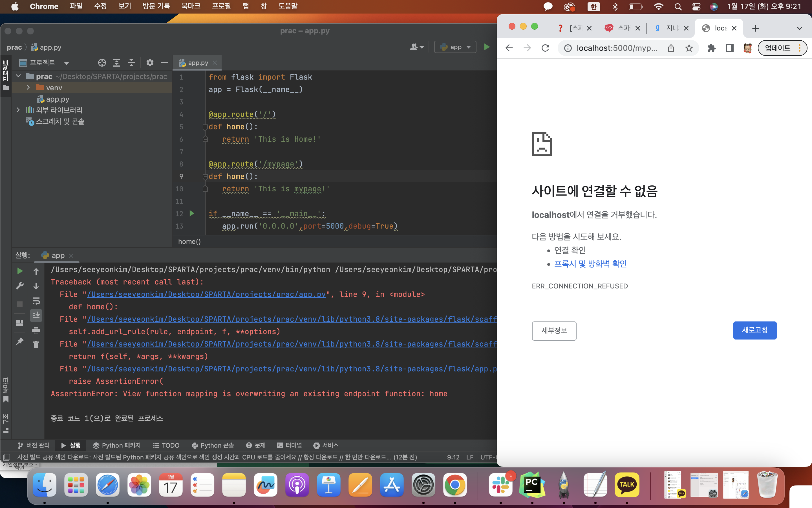The image size is (812, 508).
Task: Share this page icon in address bar
Action: coord(671,48)
